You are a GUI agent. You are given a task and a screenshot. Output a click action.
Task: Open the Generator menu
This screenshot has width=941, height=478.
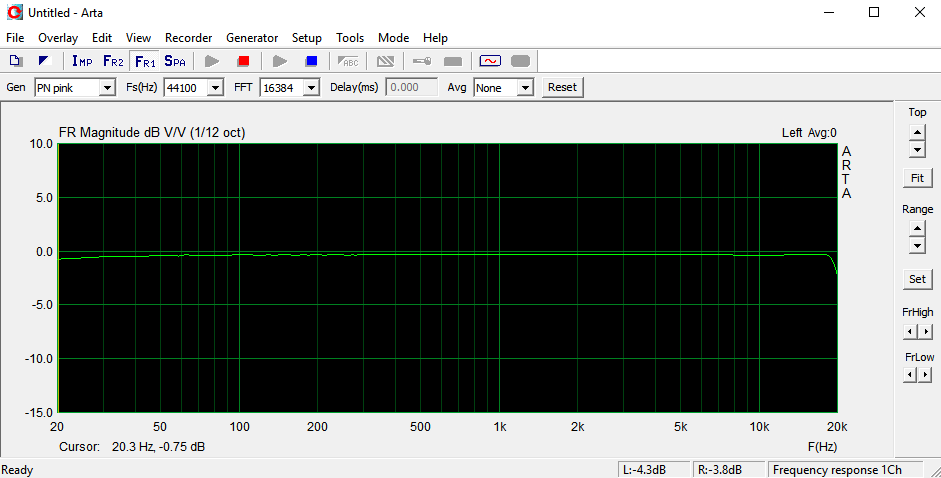(252, 38)
